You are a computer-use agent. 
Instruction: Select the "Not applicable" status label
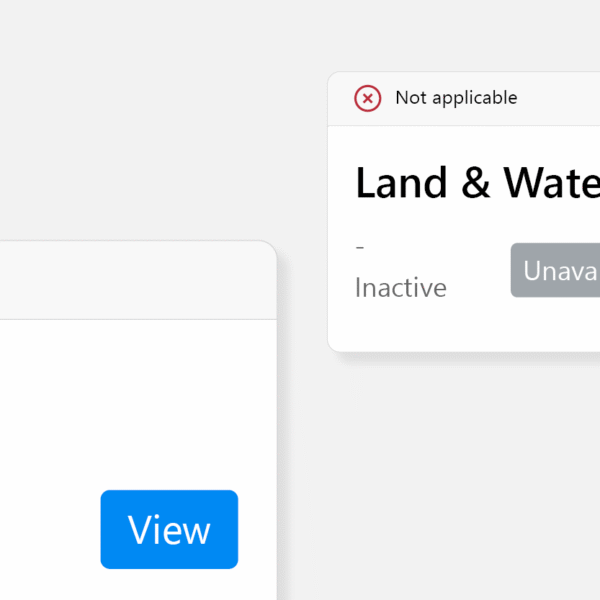[x=456, y=98]
